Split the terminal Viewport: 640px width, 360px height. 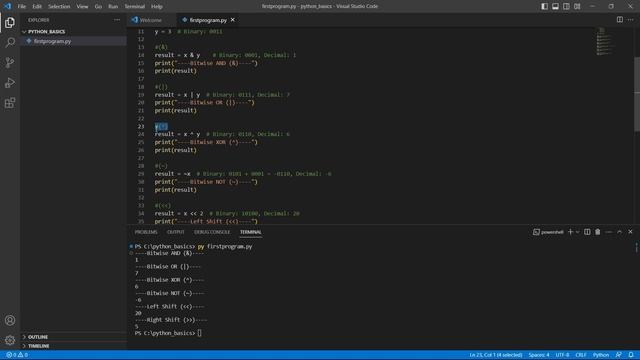[587, 232]
